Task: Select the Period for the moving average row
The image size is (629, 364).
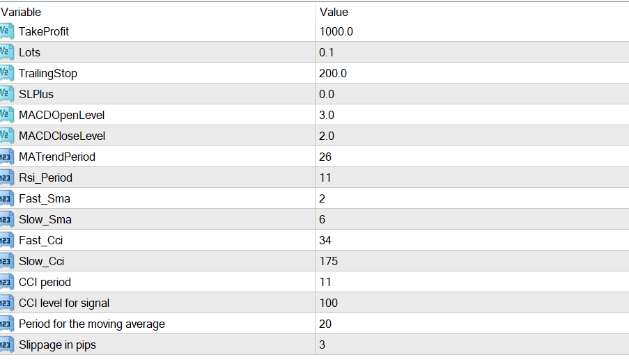Action: (315, 324)
